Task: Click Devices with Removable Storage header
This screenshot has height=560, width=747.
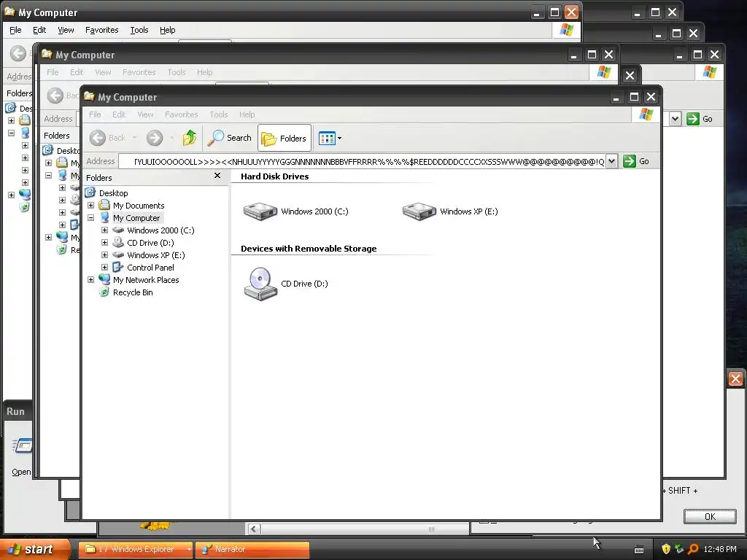Action: coord(309,249)
